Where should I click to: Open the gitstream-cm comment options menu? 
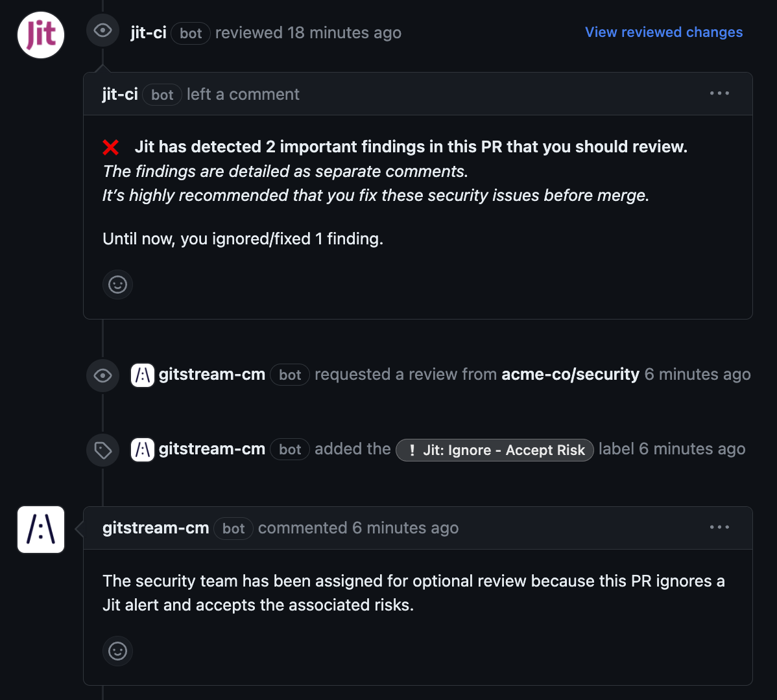point(719,527)
